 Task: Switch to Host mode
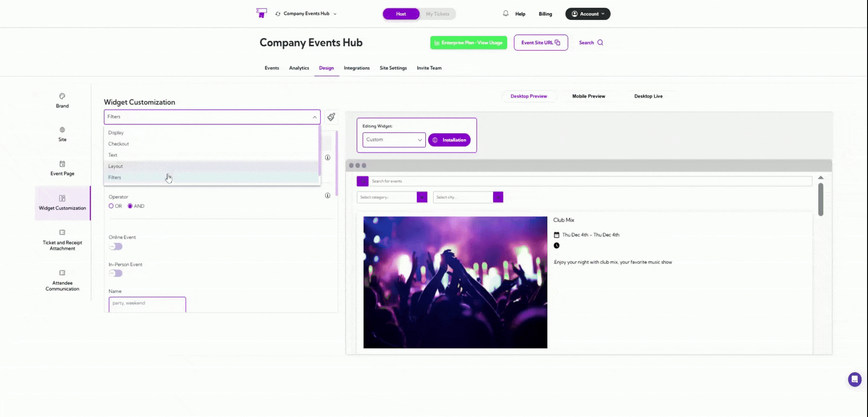point(401,14)
